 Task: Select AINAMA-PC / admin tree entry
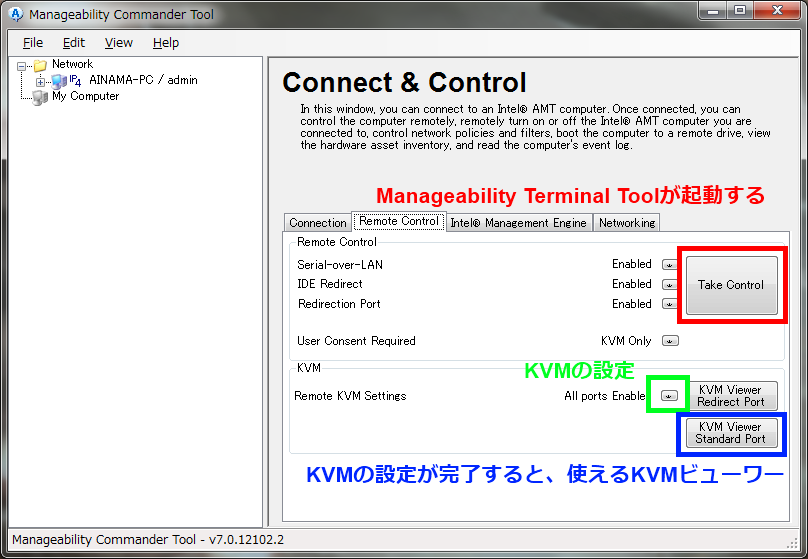(143, 80)
